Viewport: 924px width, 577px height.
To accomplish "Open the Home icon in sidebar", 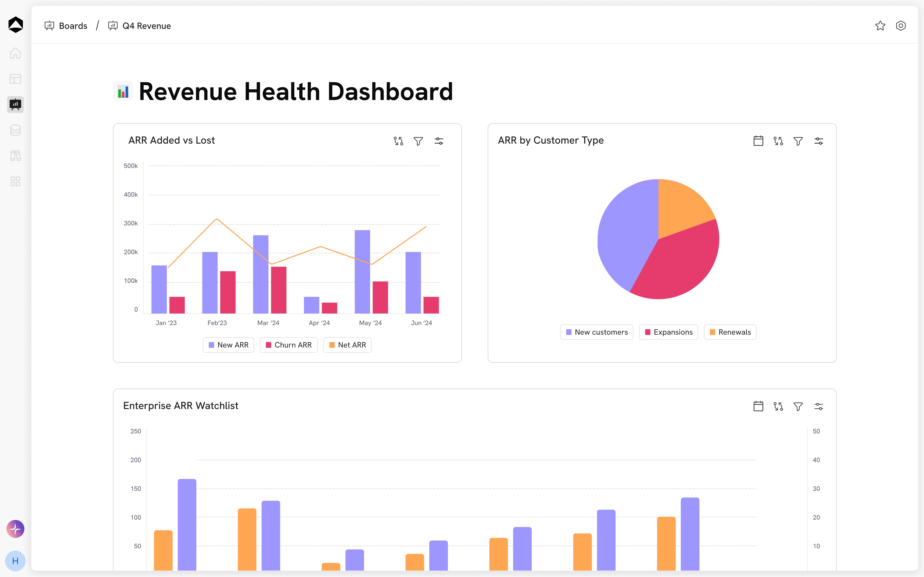I will point(15,53).
